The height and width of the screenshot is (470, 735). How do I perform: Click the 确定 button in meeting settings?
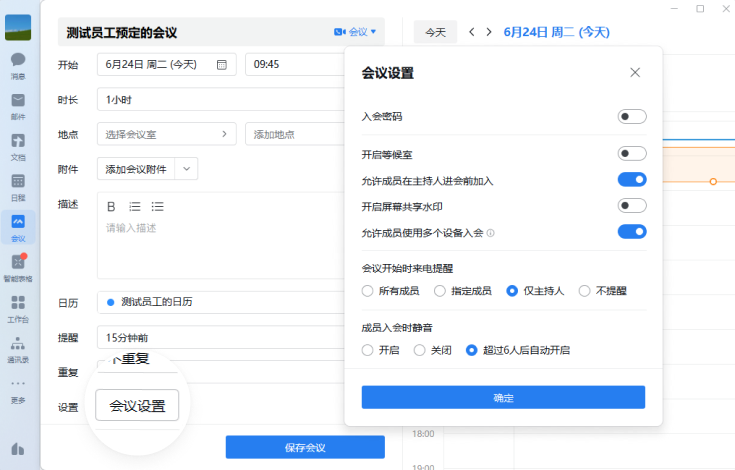click(x=503, y=398)
